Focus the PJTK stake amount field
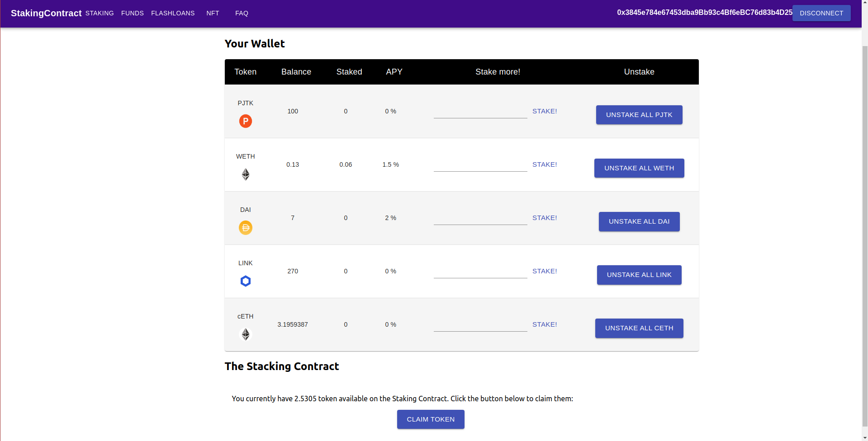This screenshot has width=868, height=441. tap(480, 112)
